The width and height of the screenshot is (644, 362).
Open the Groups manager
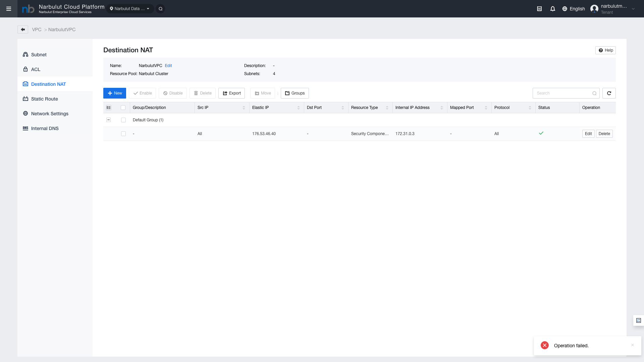295,93
